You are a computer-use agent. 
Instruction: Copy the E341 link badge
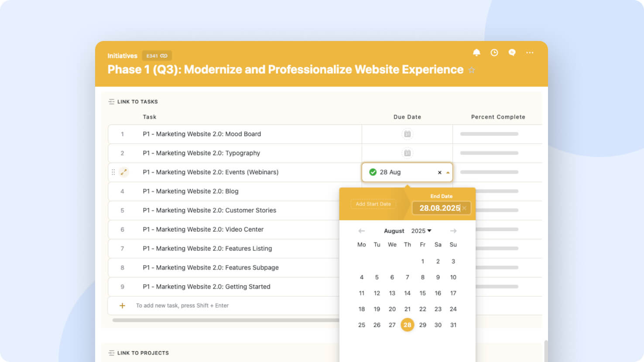pyautogui.click(x=157, y=56)
